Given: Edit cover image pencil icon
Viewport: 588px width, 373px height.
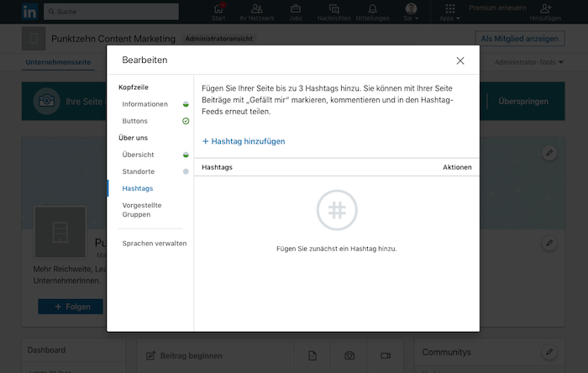Looking at the screenshot, I should tap(549, 153).
